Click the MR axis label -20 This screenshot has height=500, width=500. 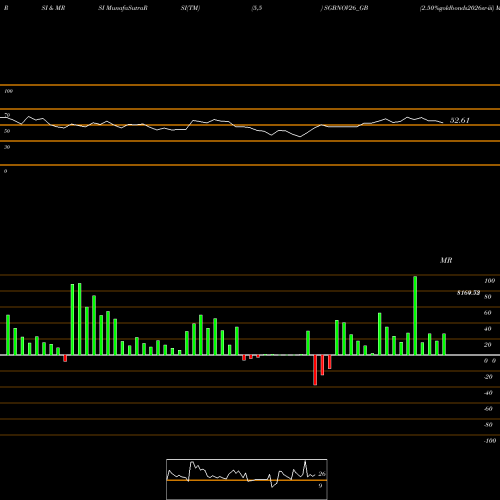488,377
